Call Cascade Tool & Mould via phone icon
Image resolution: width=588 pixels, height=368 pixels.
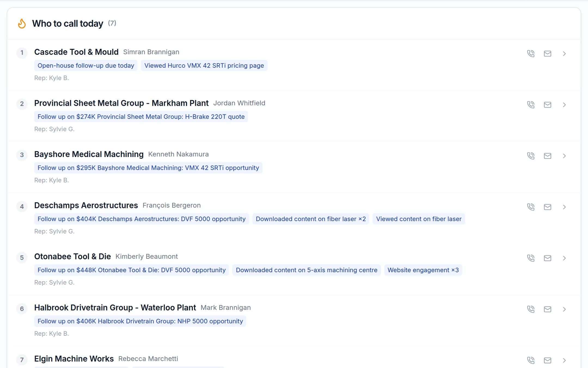531,53
